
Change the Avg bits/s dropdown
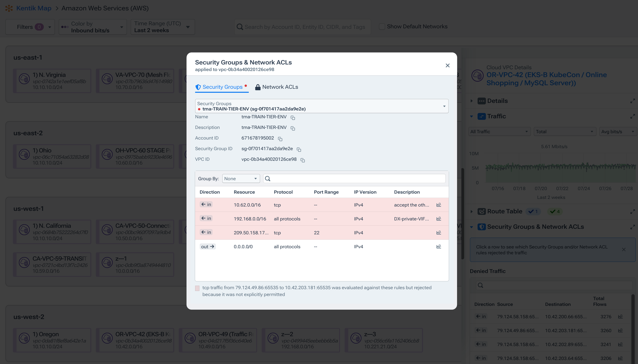click(x=618, y=131)
